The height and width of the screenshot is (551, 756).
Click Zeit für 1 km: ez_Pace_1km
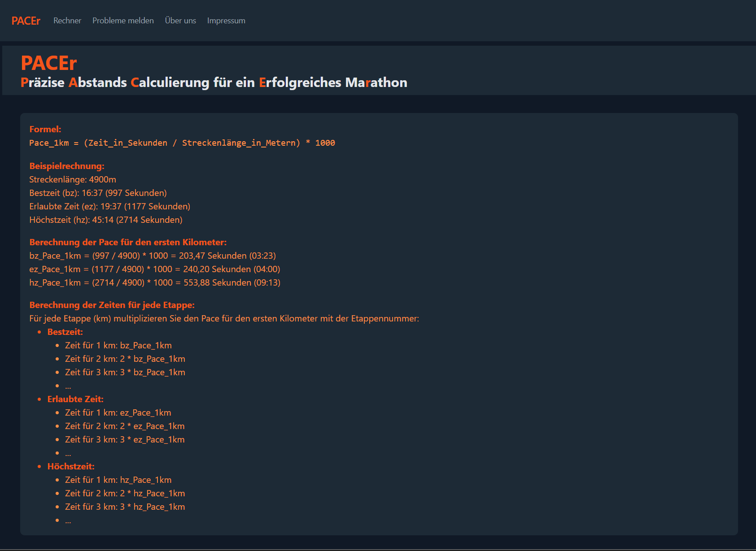118,412
